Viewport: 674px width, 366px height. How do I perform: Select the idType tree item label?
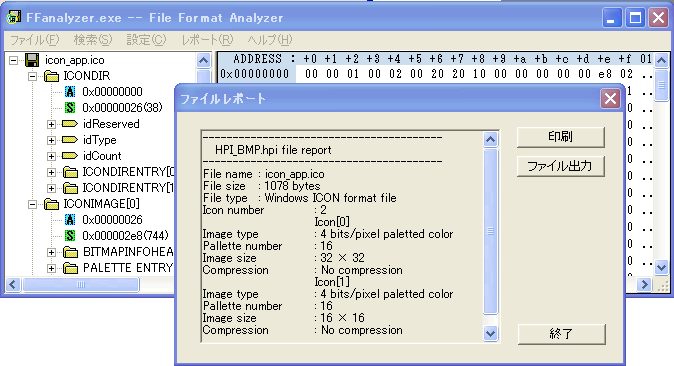click(x=100, y=140)
